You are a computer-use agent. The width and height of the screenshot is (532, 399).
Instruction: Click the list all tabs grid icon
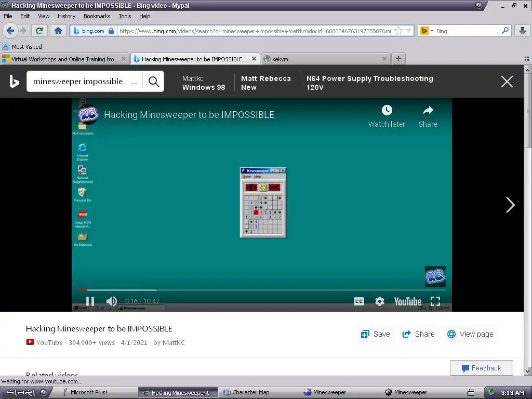(x=527, y=59)
